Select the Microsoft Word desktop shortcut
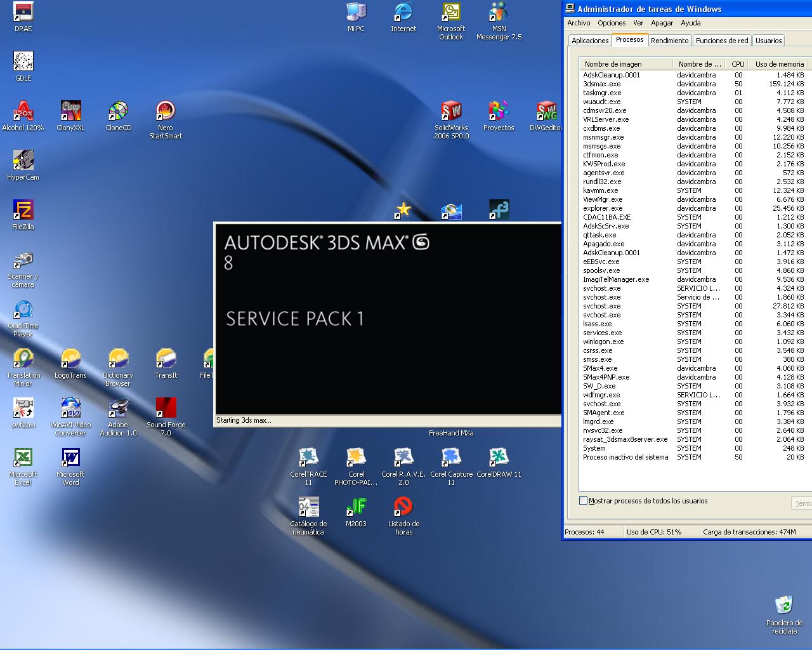This screenshot has width=812, height=650. [x=70, y=467]
